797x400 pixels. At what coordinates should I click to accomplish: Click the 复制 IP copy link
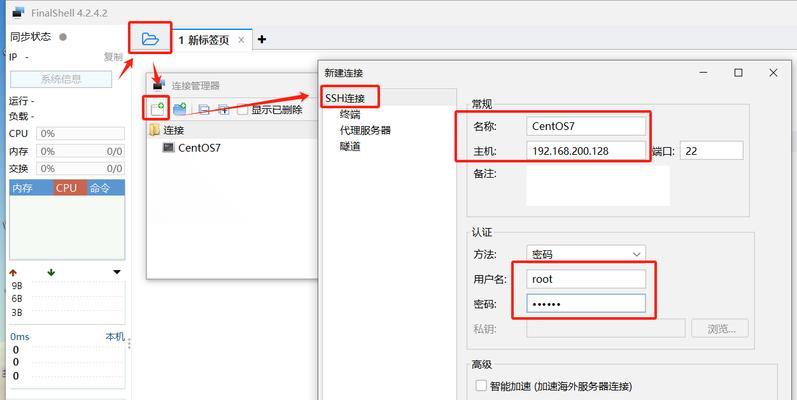coord(113,57)
